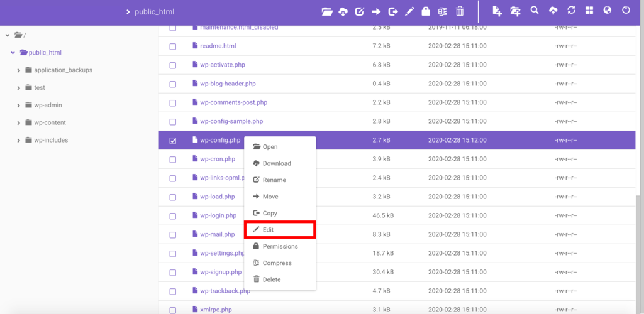Choose Move from the context menu
The width and height of the screenshot is (644, 314).
pos(280,197)
